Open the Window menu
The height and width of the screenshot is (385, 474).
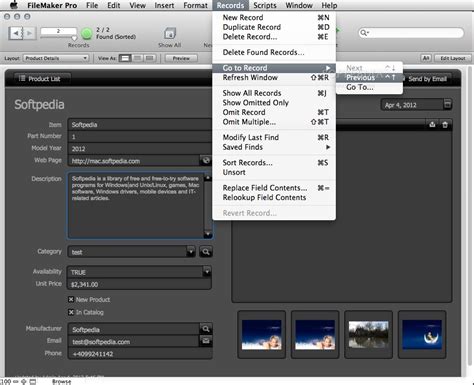[299, 5]
